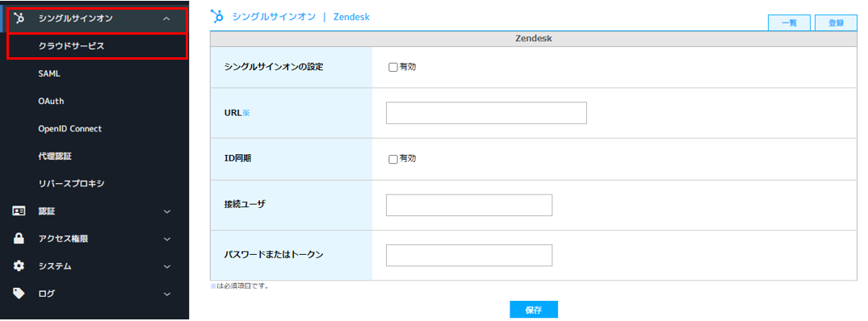Expand the システム menu chevron
868x321 pixels.
(x=167, y=267)
